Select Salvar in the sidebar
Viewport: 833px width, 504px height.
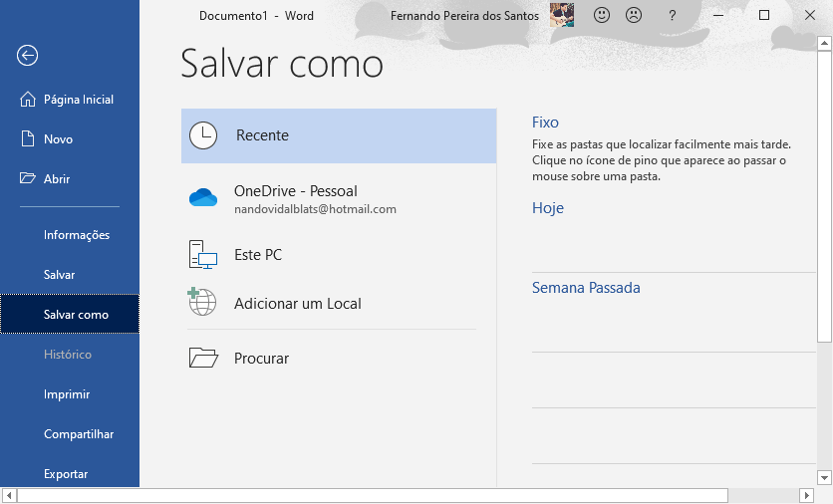coord(59,275)
